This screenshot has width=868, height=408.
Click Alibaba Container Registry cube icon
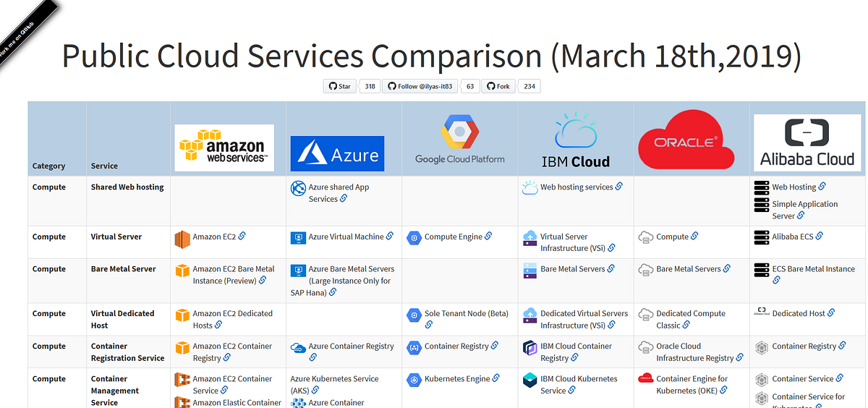[761, 347]
